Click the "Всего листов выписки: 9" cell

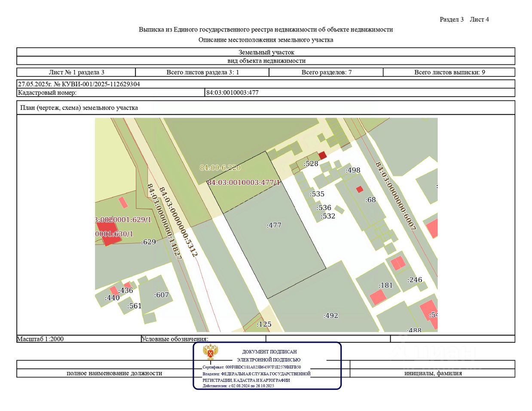coord(449,72)
